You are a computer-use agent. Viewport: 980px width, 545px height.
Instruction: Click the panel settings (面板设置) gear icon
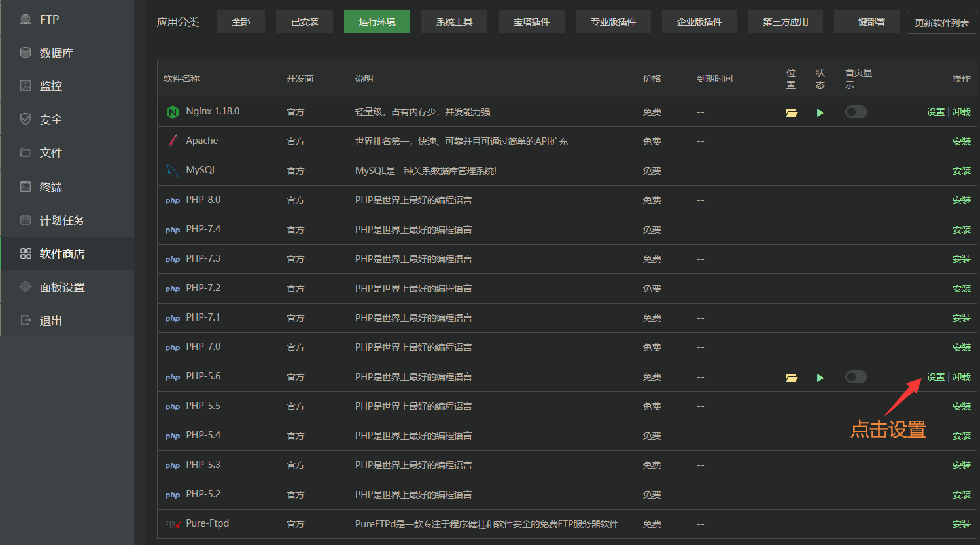point(26,287)
